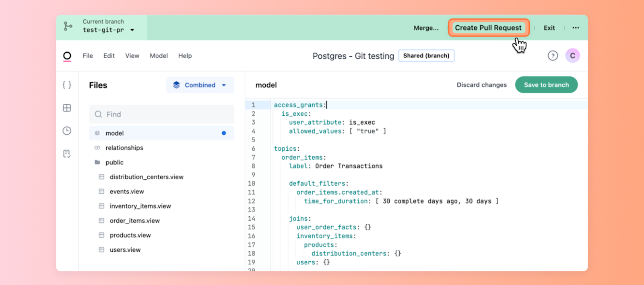Click the help question mark icon
The height and width of the screenshot is (285, 644).
point(553,55)
